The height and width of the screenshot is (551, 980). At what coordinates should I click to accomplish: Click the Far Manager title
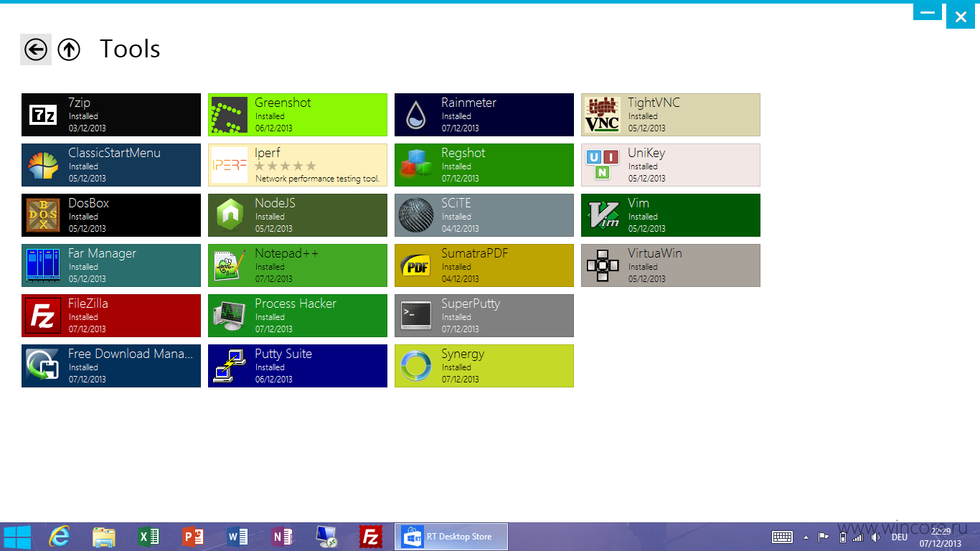(102, 253)
